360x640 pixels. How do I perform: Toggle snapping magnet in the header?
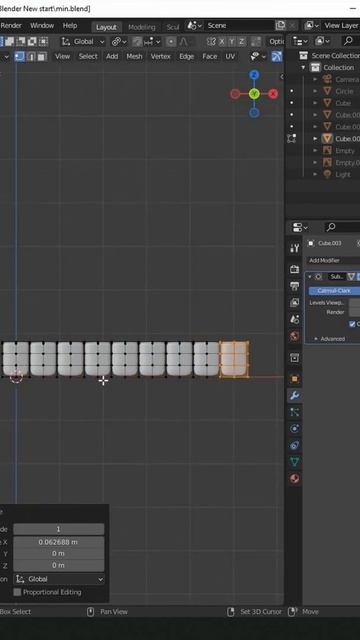[137, 42]
